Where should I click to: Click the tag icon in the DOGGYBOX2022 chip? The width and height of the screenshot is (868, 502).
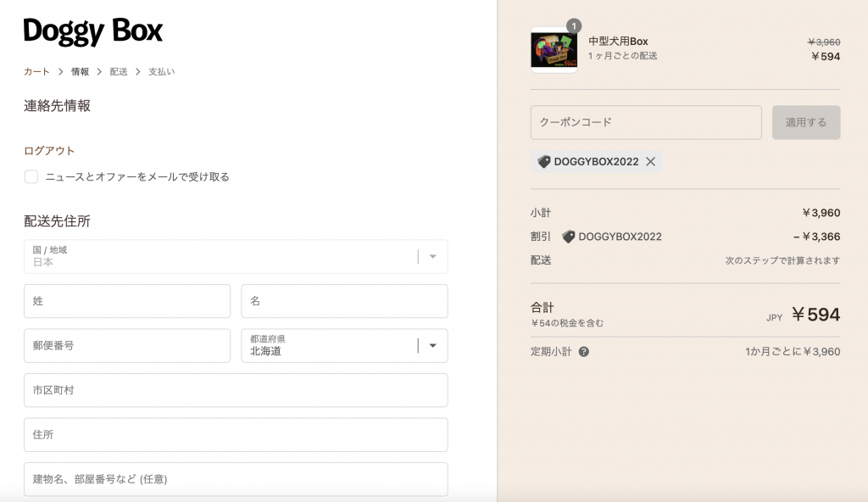point(544,162)
